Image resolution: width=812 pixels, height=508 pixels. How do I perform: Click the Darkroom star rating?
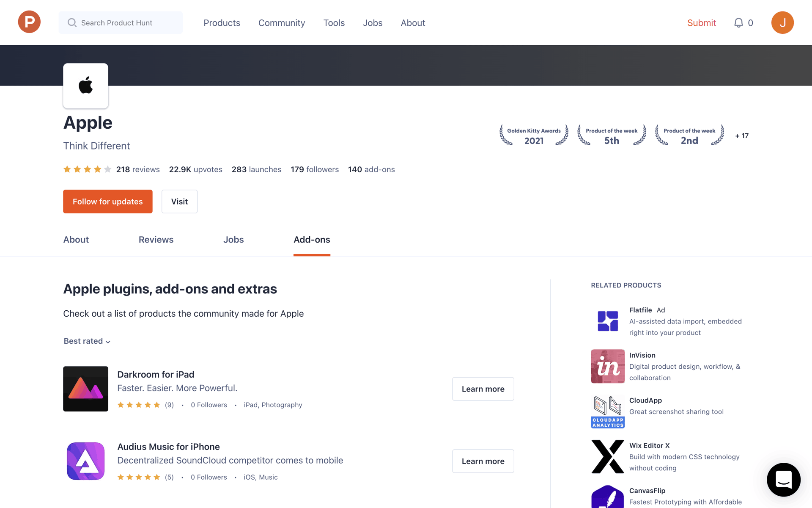[x=139, y=405]
